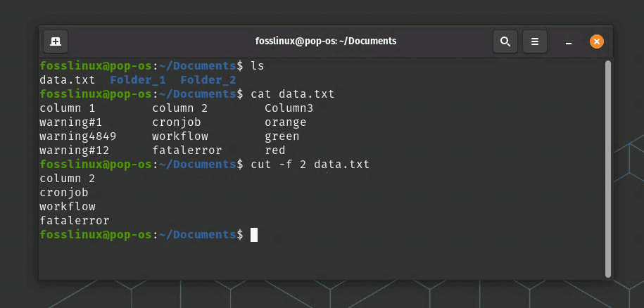Click the 'ls' command on first line
Image resolution: width=644 pixels, height=308 pixels.
[258, 66]
